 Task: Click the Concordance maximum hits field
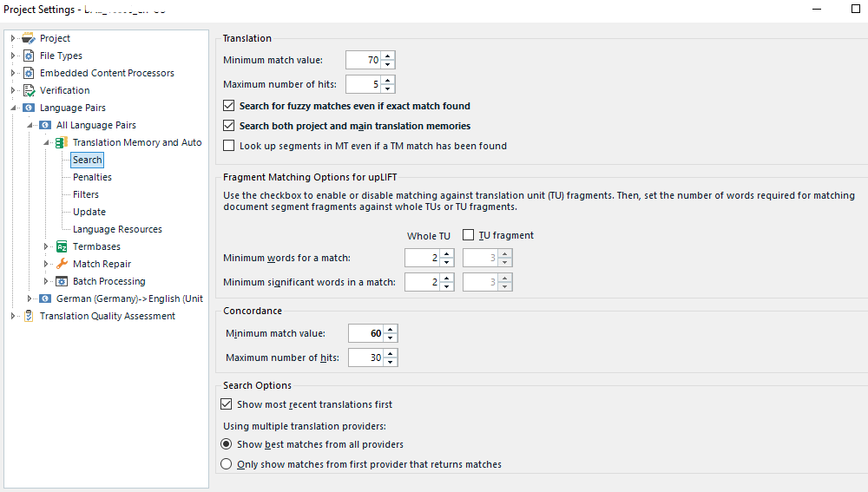[365, 358]
